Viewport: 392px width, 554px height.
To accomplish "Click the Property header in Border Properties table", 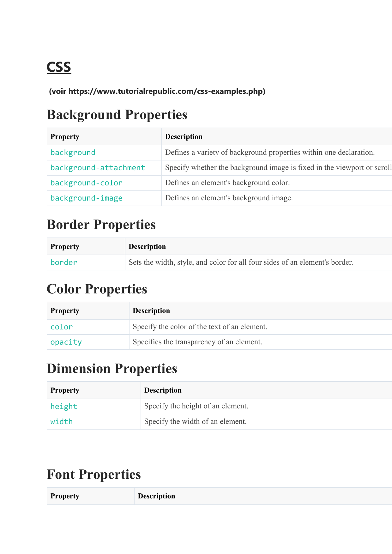I will click(x=65, y=247).
